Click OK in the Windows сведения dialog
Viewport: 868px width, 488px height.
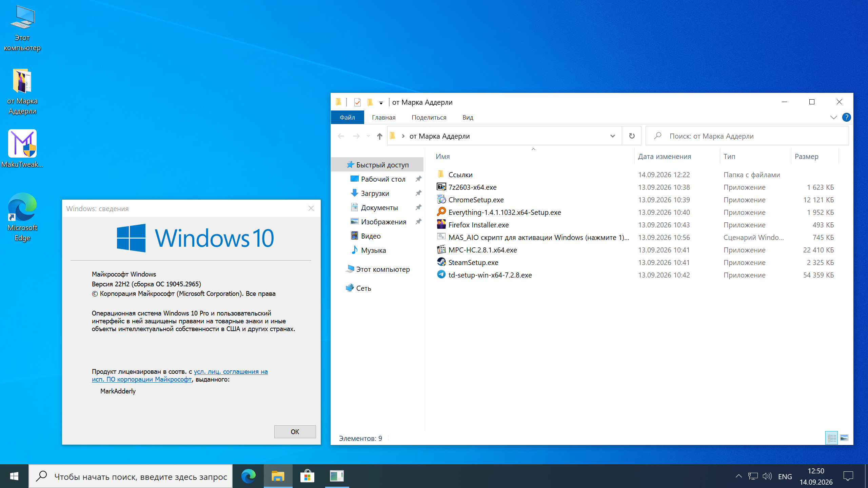coord(295,432)
